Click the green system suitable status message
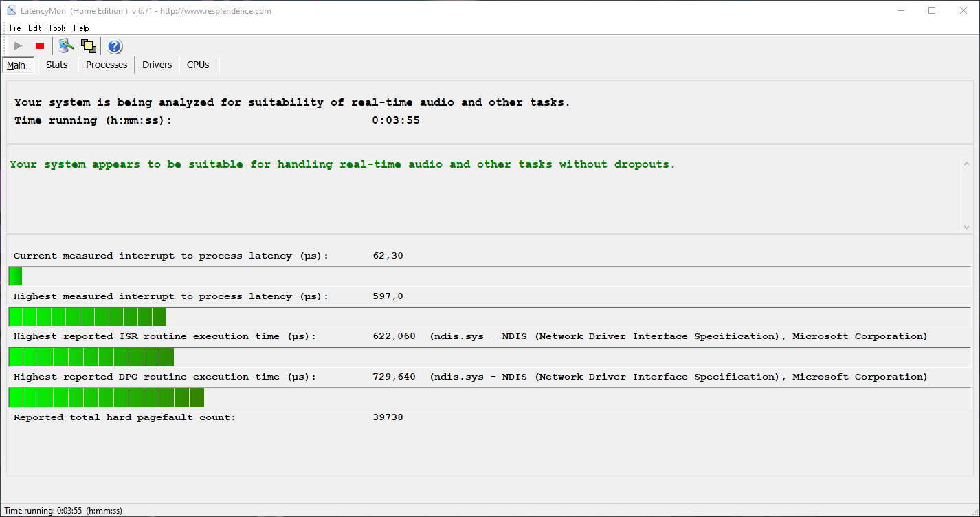 pyautogui.click(x=342, y=164)
